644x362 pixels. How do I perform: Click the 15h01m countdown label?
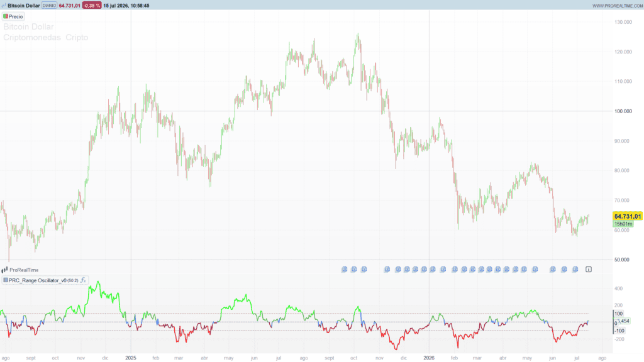[x=623, y=224]
